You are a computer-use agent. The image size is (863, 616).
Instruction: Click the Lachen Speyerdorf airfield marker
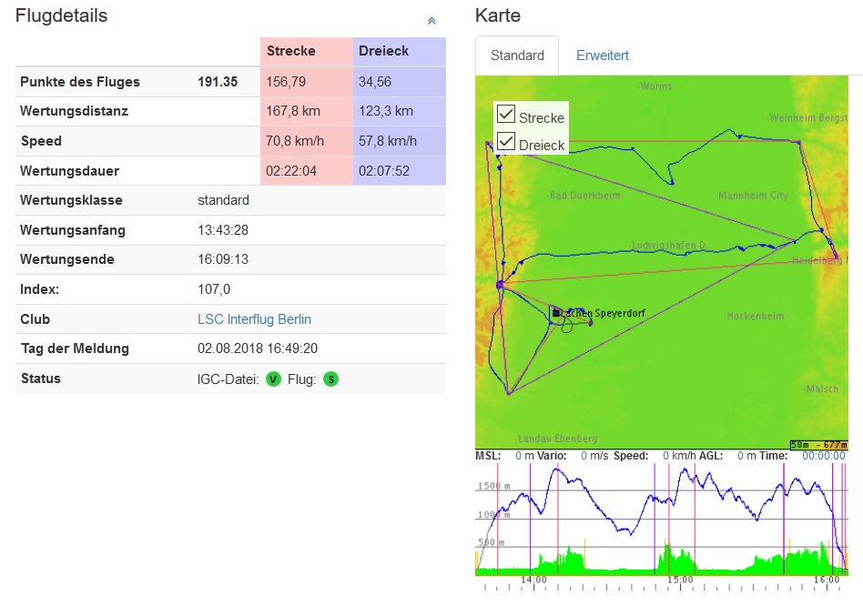coord(556,313)
